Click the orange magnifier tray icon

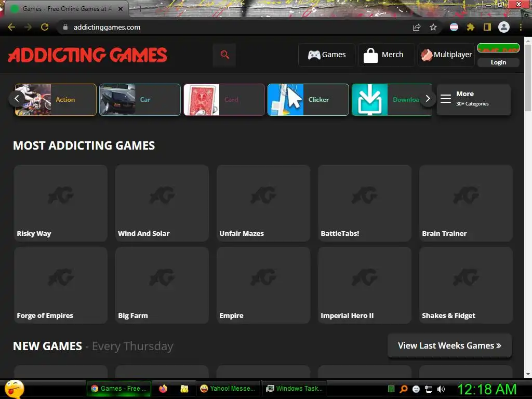(x=403, y=389)
